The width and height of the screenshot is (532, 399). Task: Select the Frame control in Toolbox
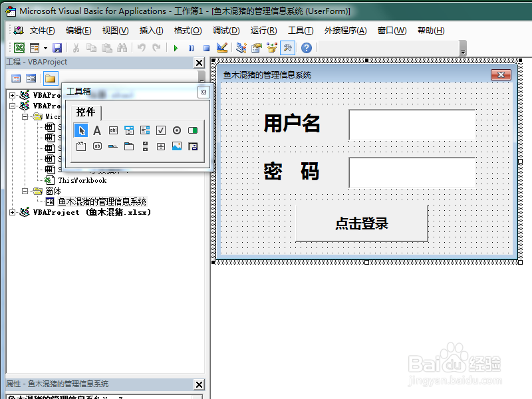coord(81,146)
